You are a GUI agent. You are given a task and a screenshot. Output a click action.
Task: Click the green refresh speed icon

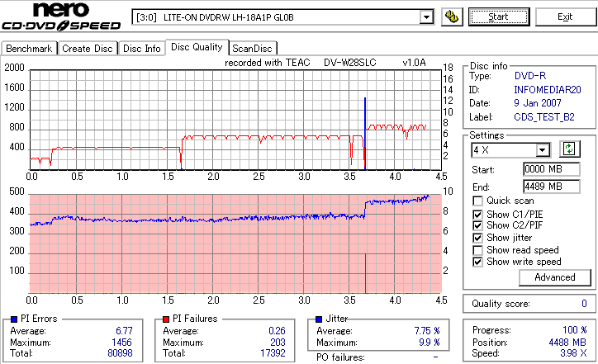569,149
